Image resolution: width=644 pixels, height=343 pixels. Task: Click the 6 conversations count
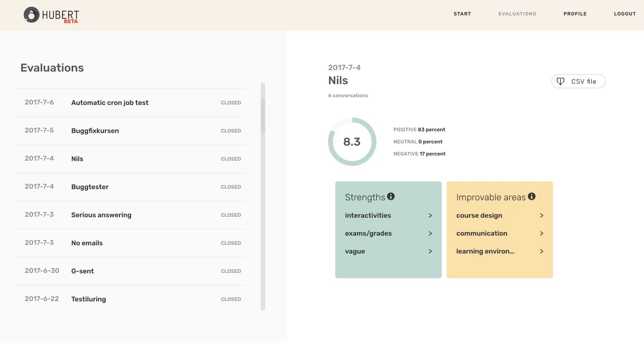(348, 95)
